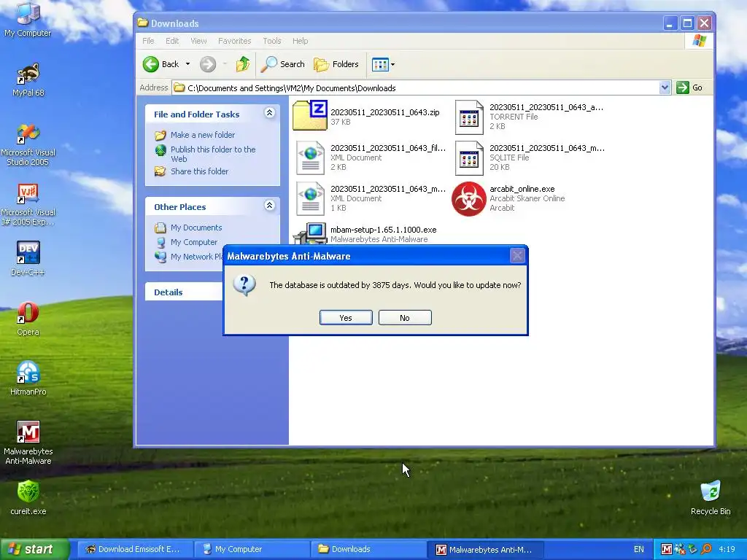The width and height of the screenshot is (747, 560).
Task: Switch to Malwarebytes Anti-Malware taskbar button
Action: pos(486,549)
